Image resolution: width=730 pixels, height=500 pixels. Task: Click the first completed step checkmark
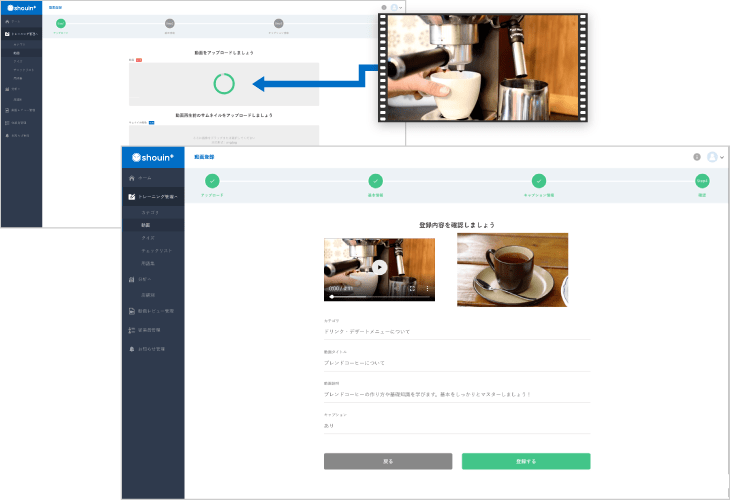212,181
